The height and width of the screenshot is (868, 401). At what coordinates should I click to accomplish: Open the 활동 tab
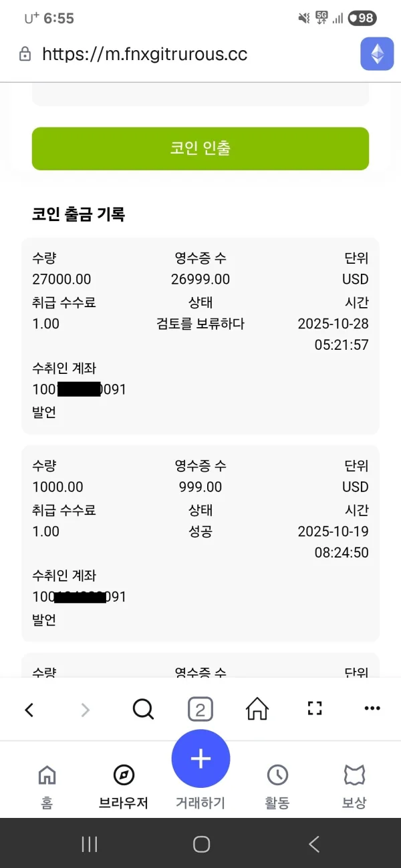pyautogui.click(x=277, y=785)
